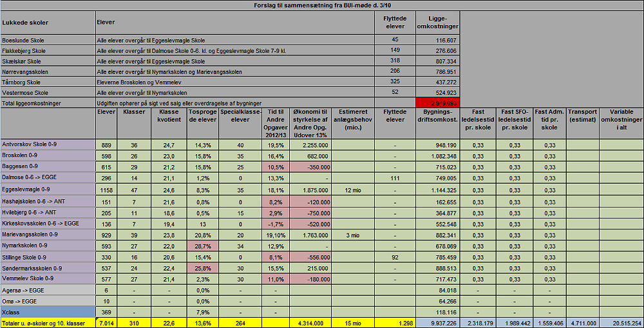Click the blue 'Xclass' row label
The width and height of the screenshot is (644, 328).
47,313
